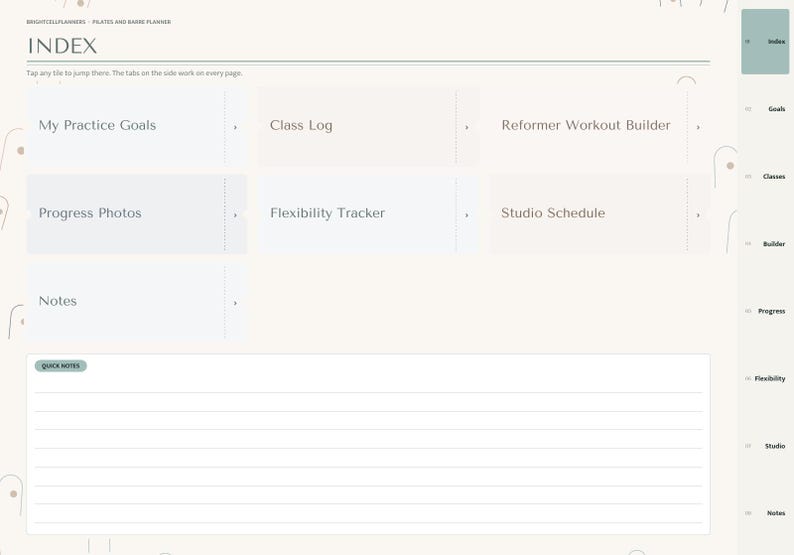Click the first line of Quick Notes
The image size is (794, 555).
click(368, 385)
